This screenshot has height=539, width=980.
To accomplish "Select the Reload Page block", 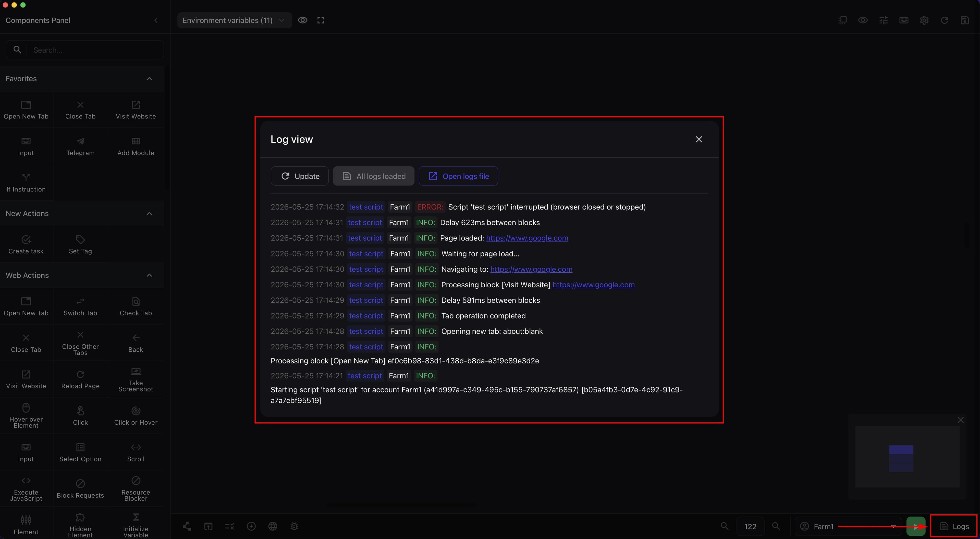I will click(80, 379).
